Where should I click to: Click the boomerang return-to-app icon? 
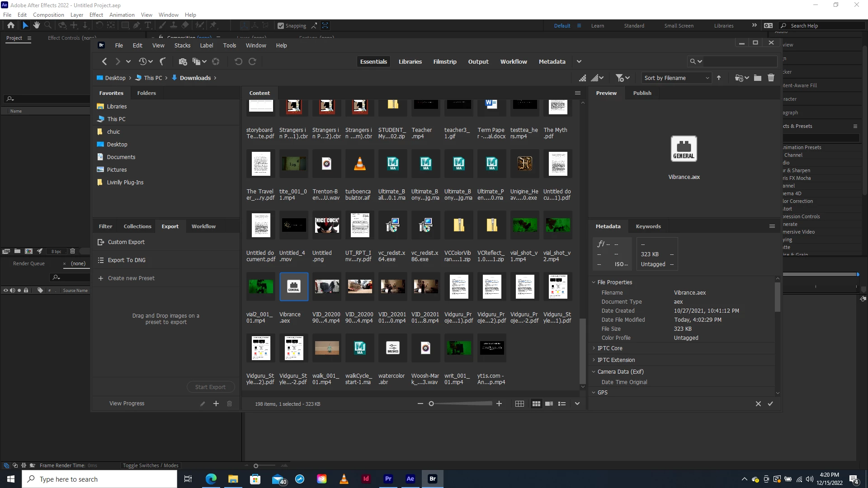pos(163,62)
